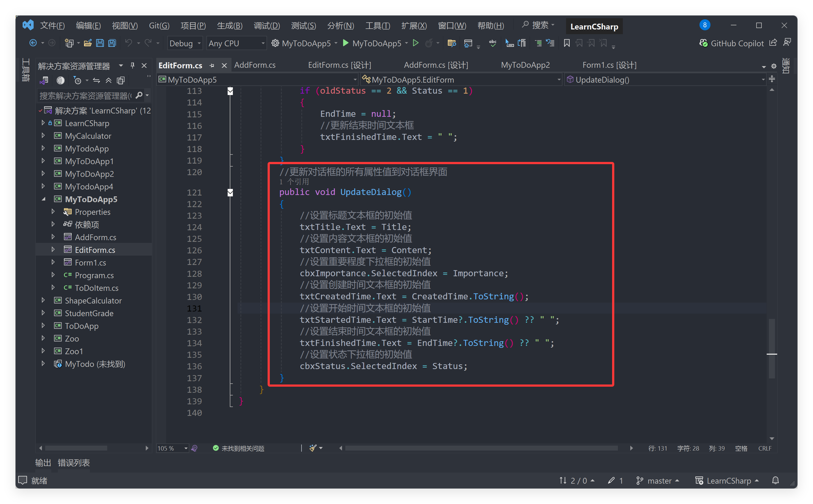Click the feedback person icon
The image size is (813, 504).
(x=787, y=42)
